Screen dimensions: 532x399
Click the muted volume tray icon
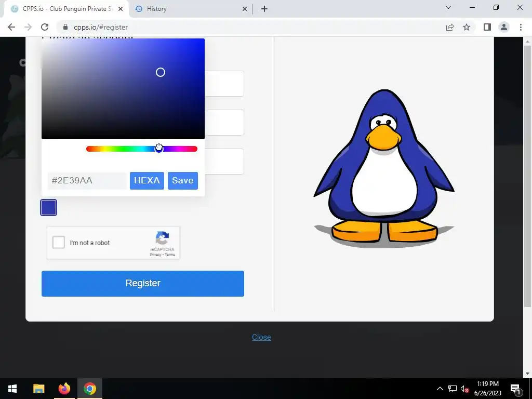464,389
